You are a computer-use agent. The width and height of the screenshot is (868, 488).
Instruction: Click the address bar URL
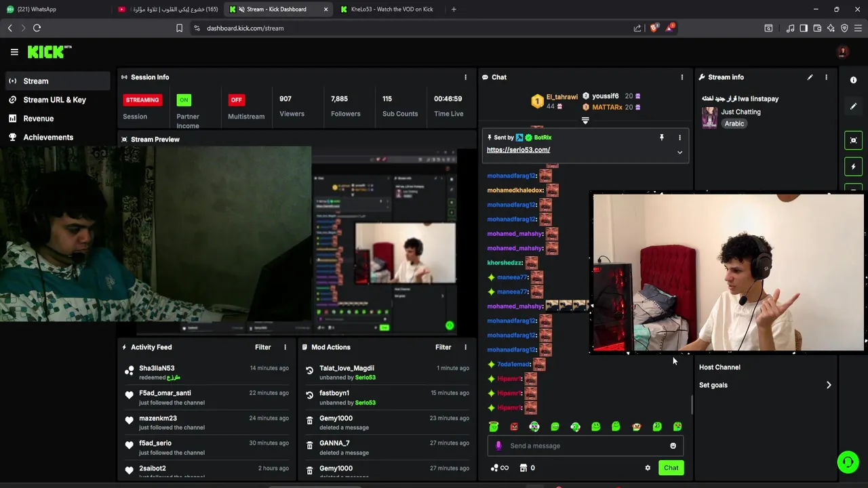(x=245, y=28)
